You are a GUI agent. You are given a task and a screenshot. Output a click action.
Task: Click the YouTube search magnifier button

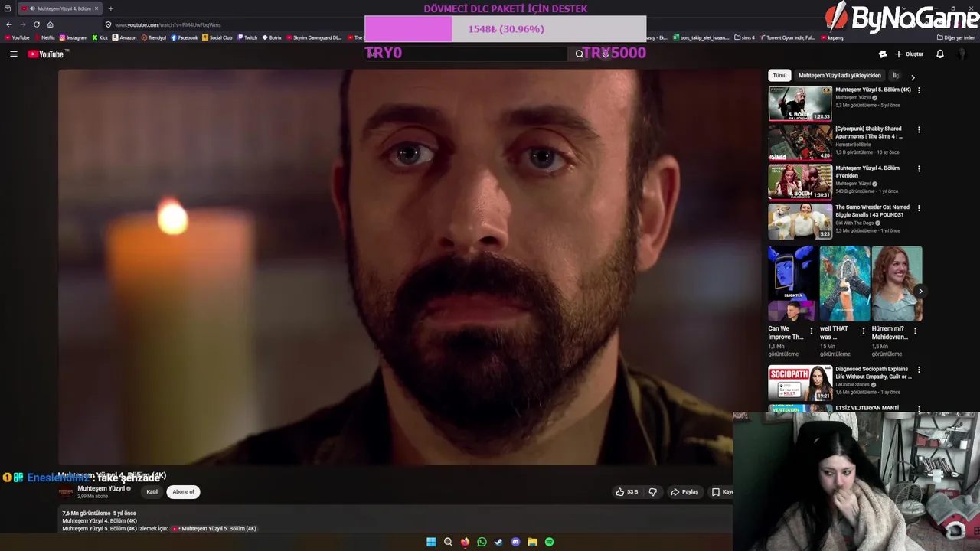[580, 54]
